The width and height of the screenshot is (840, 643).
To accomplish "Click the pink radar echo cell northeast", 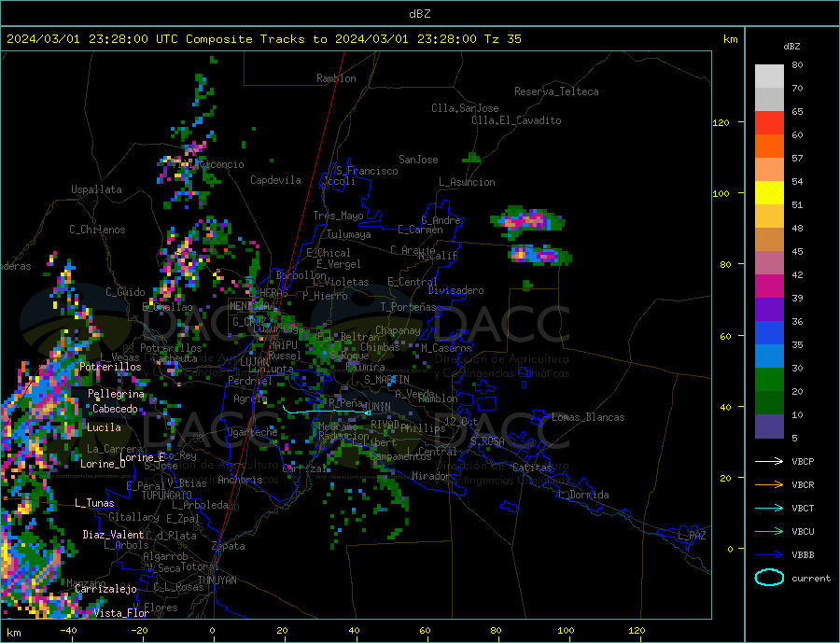I will (x=527, y=221).
